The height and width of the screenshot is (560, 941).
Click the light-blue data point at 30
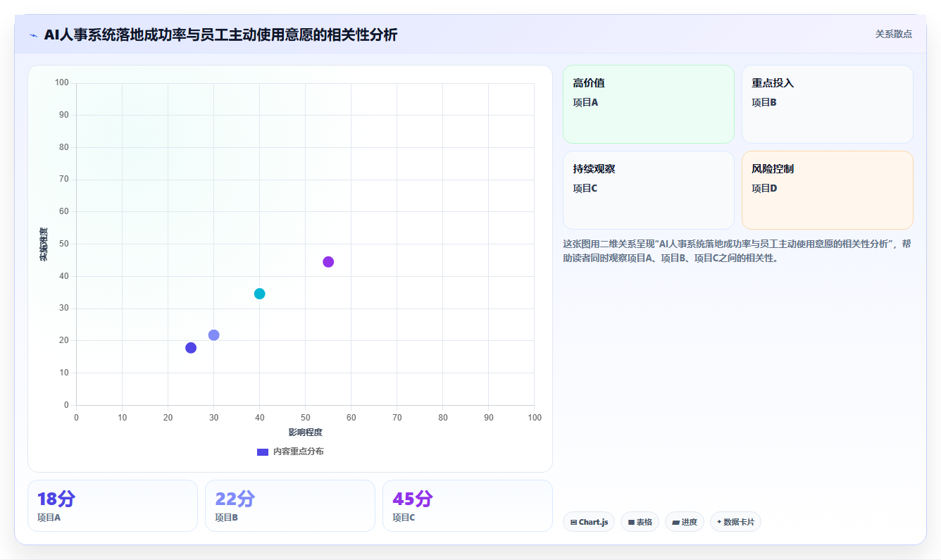point(213,335)
